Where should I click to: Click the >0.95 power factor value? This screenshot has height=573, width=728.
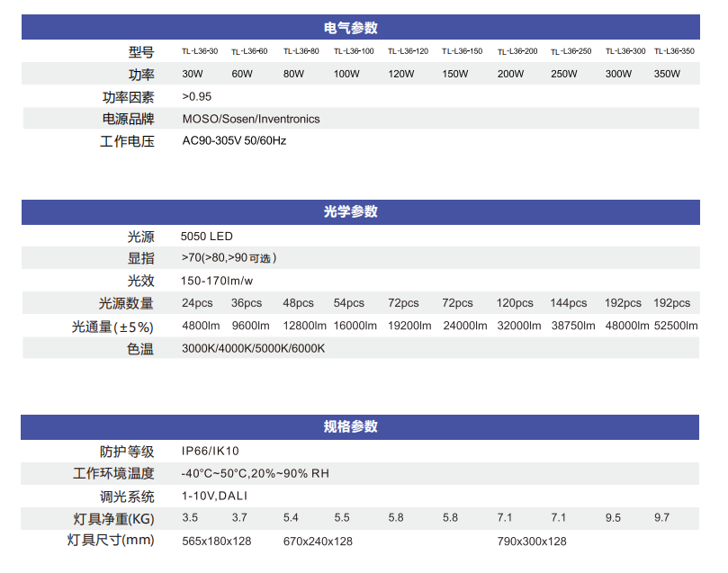click(196, 96)
